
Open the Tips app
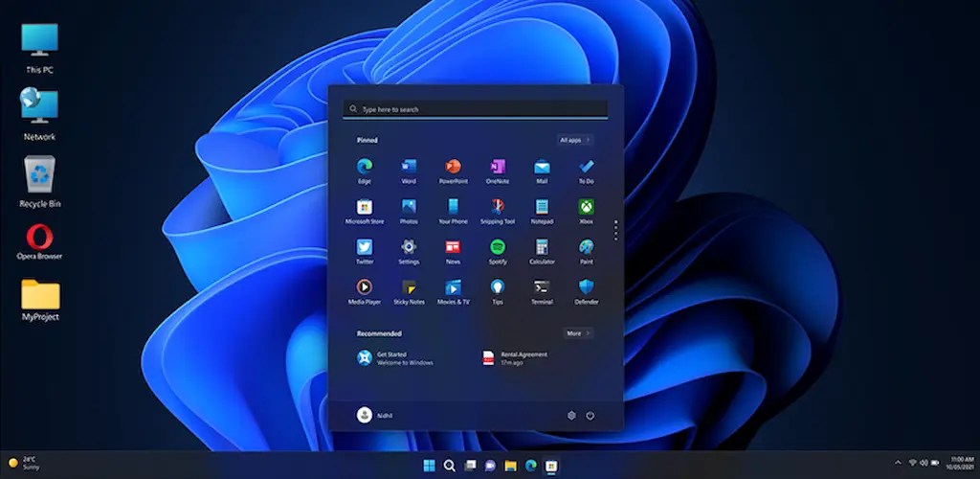point(498,291)
